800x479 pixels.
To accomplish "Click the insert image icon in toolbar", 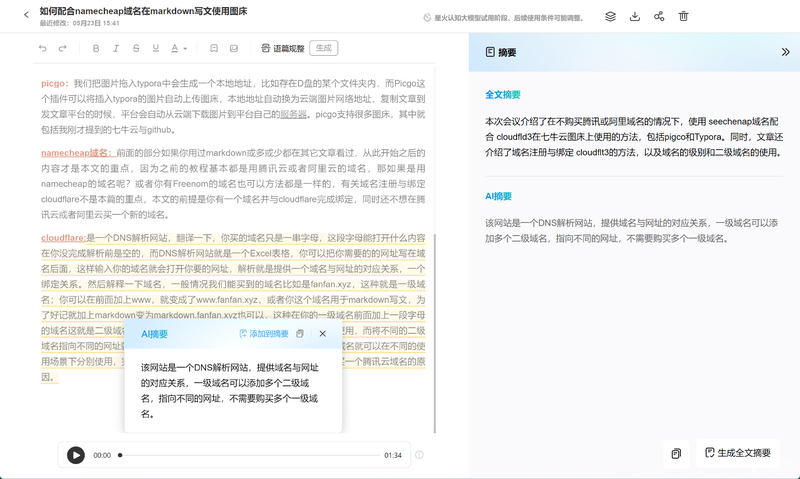I will tap(234, 48).
